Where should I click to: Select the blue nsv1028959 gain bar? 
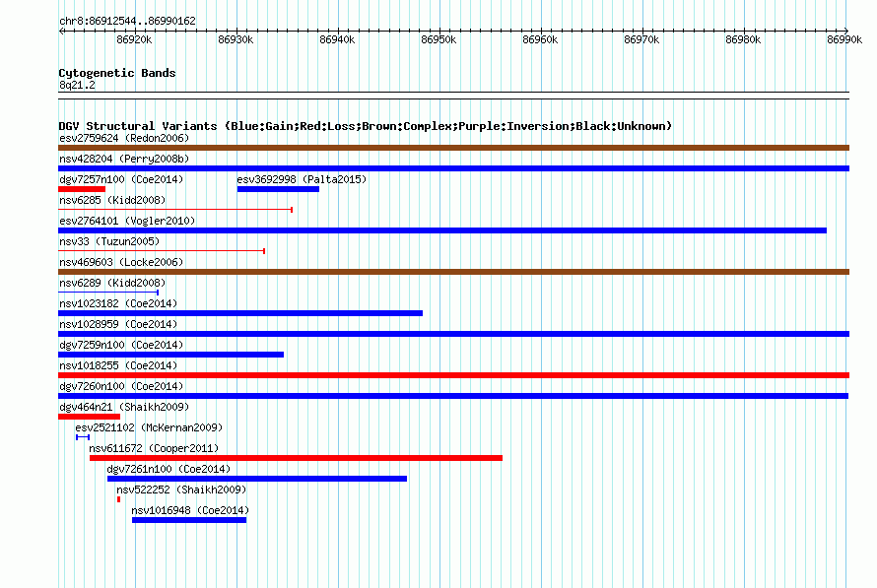click(x=453, y=334)
